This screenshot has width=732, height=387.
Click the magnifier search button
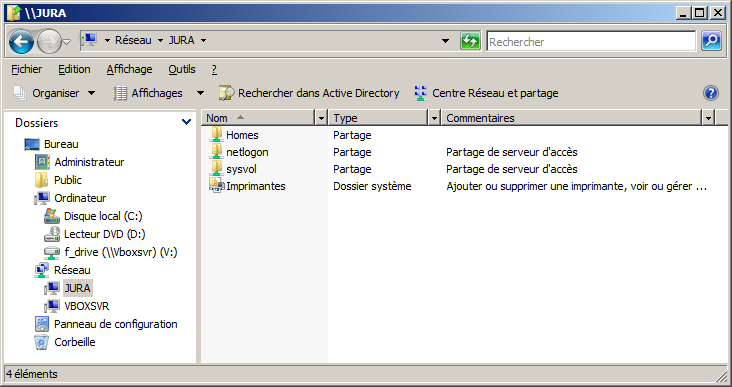(711, 41)
